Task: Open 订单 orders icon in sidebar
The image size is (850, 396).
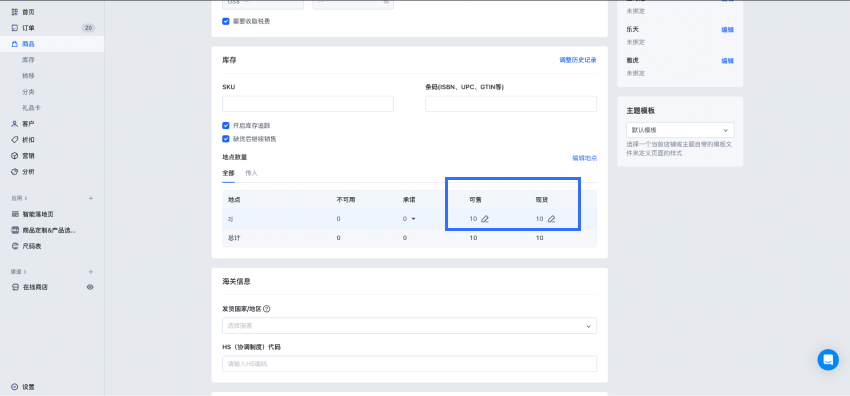Action: [x=15, y=28]
